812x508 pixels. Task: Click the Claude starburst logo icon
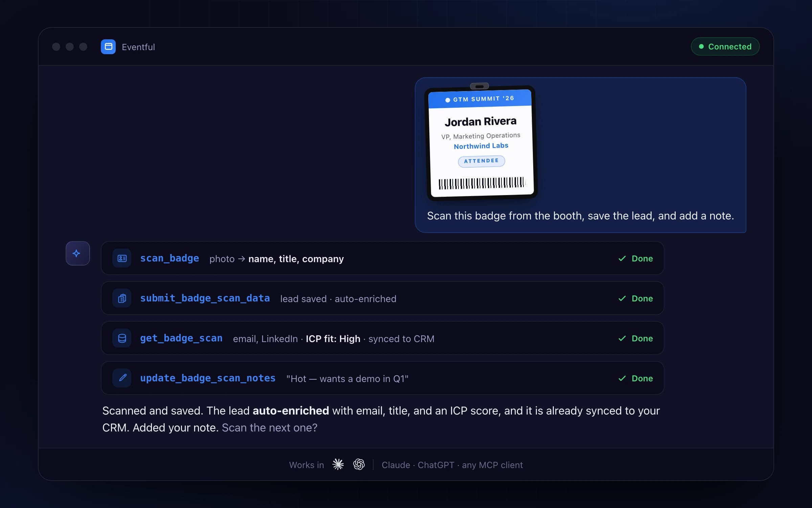click(338, 465)
